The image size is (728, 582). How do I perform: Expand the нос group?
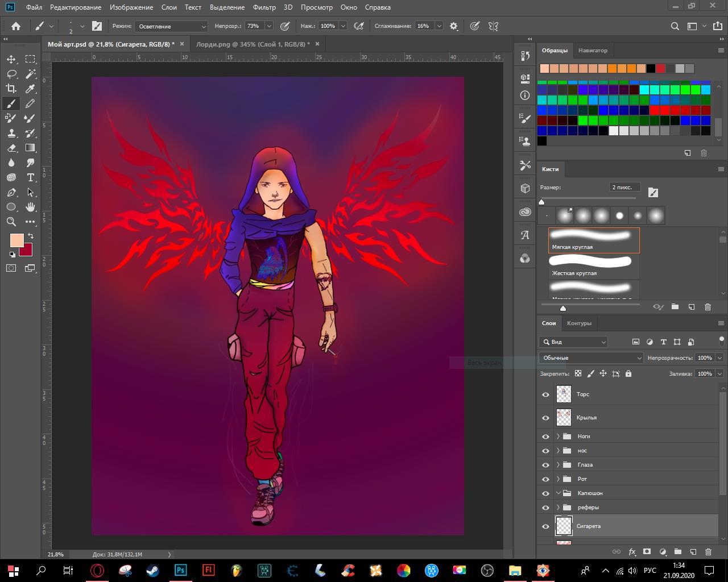(x=558, y=451)
